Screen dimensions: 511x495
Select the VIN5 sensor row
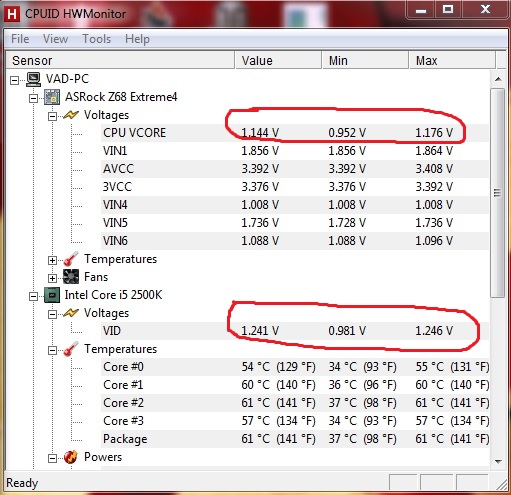(x=295, y=223)
